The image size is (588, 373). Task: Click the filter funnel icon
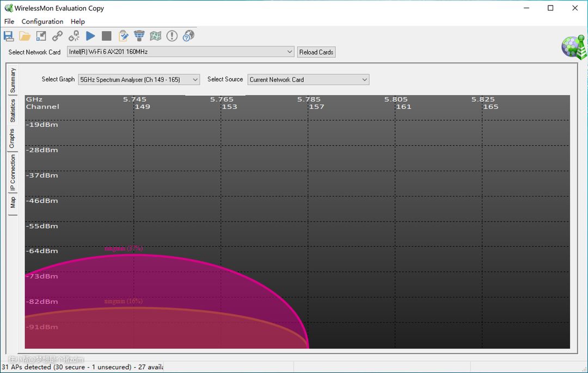click(139, 36)
